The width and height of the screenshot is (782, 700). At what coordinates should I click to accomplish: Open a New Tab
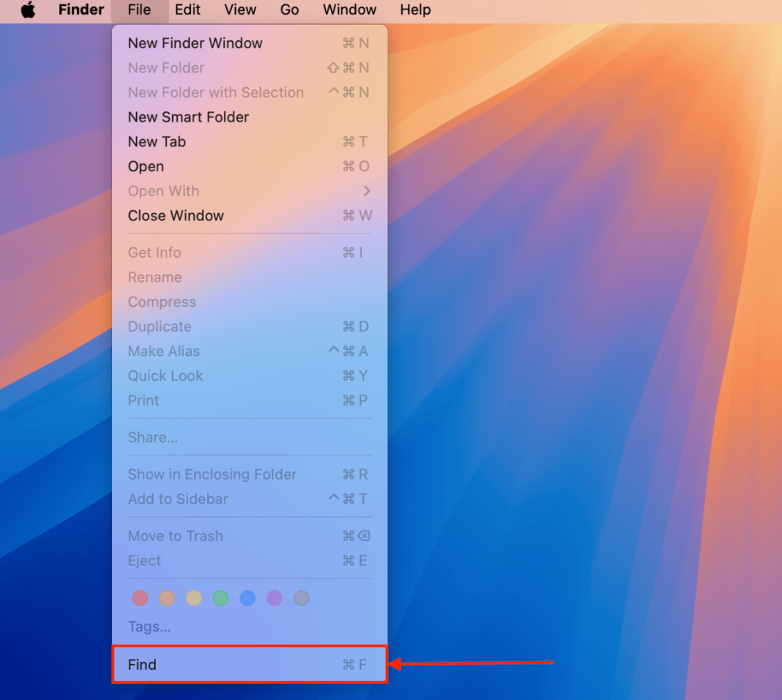point(157,141)
